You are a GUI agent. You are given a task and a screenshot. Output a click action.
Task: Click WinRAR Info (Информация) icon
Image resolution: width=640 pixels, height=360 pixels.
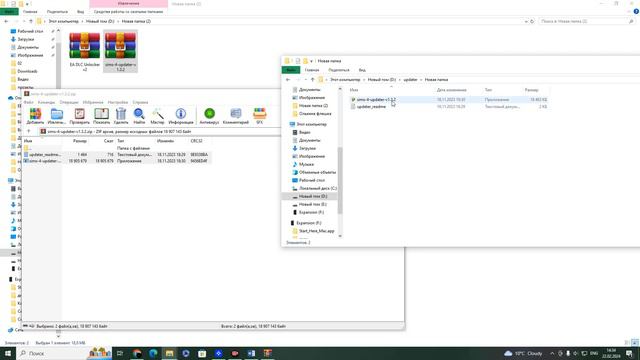click(181, 116)
